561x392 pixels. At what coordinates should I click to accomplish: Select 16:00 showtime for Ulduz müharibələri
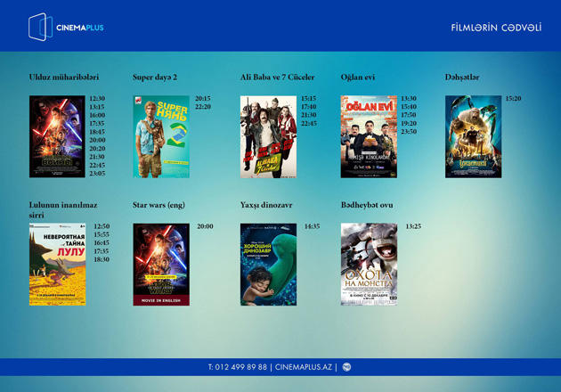(97, 115)
